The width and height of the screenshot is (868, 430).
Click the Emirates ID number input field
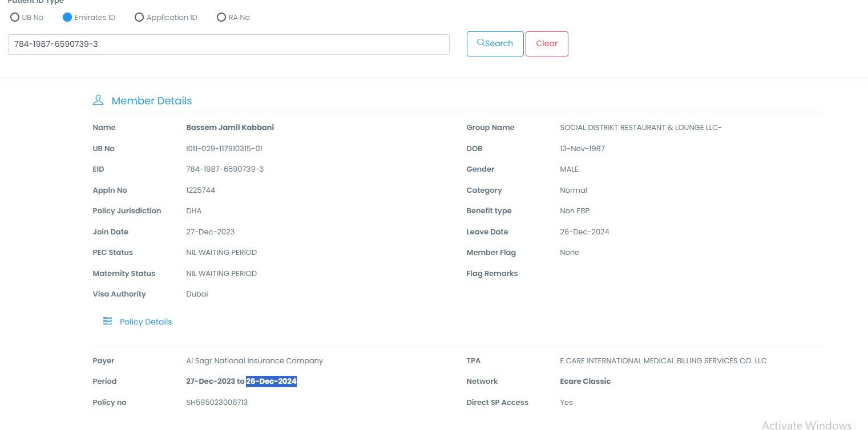(x=228, y=44)
